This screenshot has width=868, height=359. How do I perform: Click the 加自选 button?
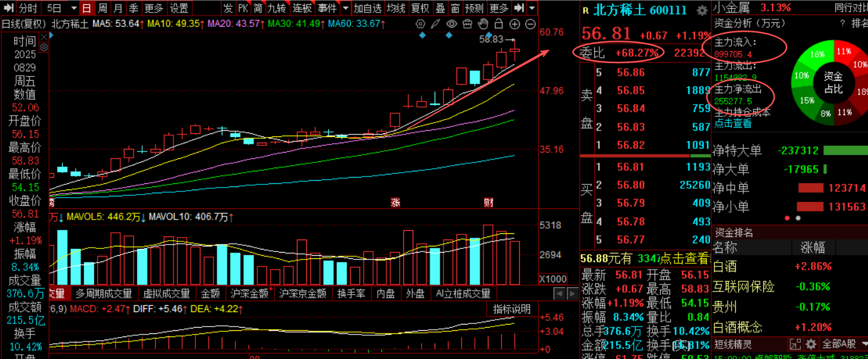coord(367,8)
